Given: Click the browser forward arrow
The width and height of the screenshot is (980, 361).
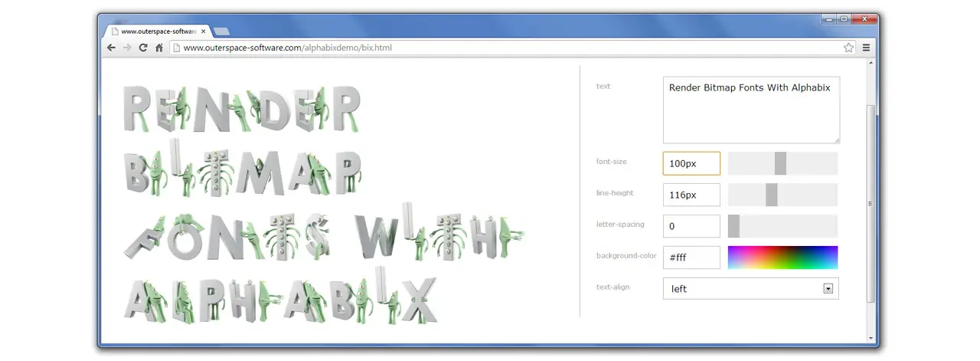Looking at the screenshot, I should click(x=127, y=48).
